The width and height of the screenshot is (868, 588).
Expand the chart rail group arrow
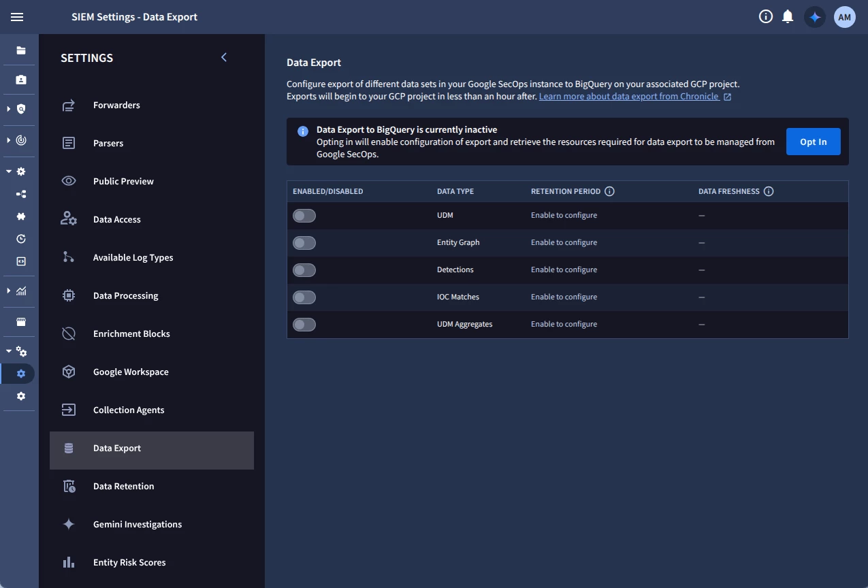point(9,291)
